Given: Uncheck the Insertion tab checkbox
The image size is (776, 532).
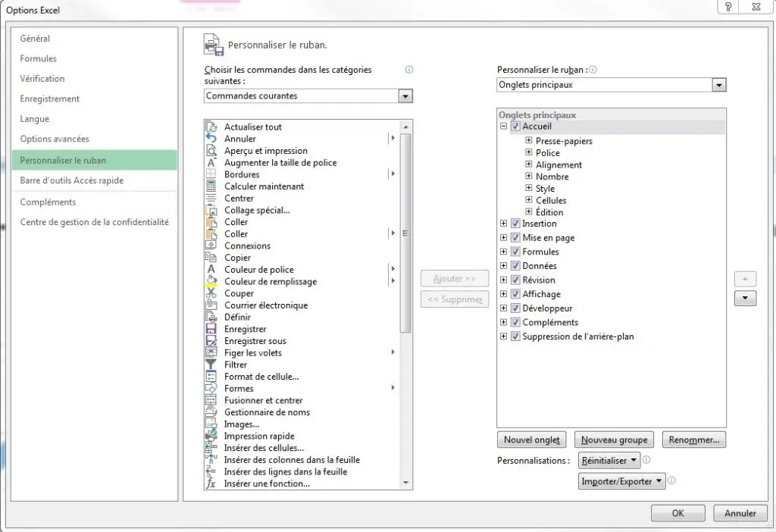Looking at the screenshot, I should click(515, 224).
